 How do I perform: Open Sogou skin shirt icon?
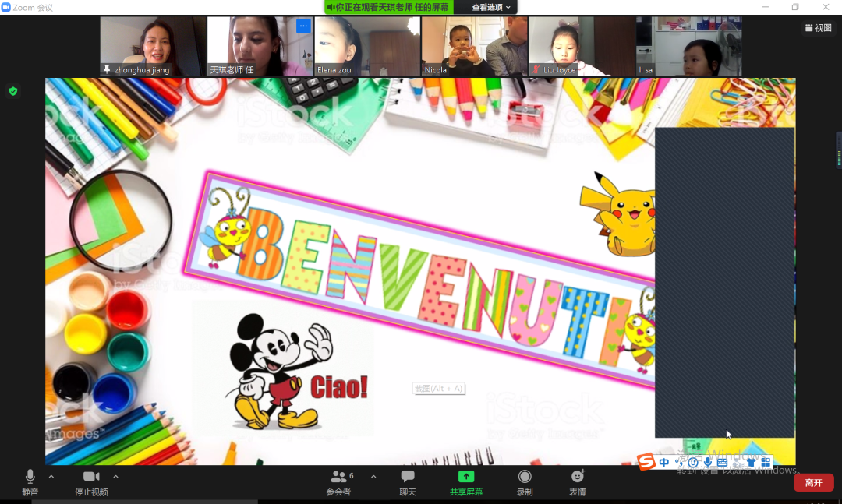click(752, 462)
